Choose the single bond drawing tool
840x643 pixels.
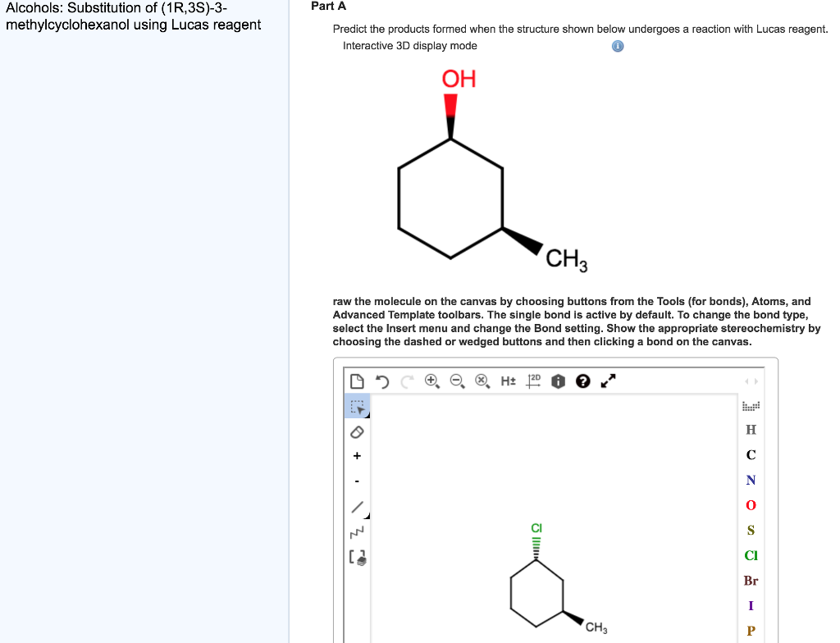357,506
